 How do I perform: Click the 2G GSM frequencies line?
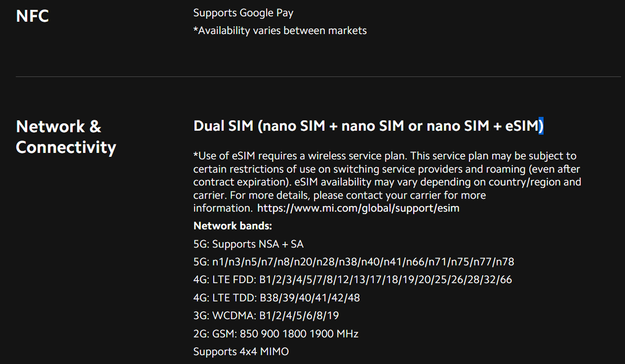click(x=276, y=334)
